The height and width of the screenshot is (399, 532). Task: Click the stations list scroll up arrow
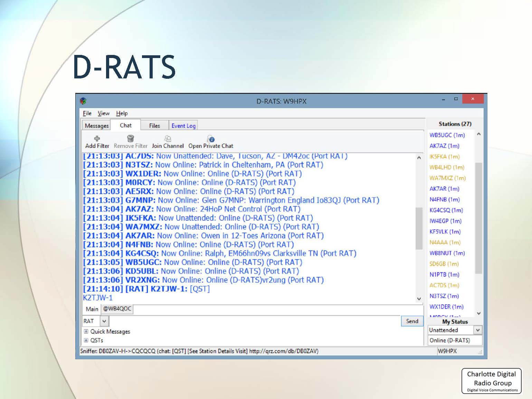(479, 134)
